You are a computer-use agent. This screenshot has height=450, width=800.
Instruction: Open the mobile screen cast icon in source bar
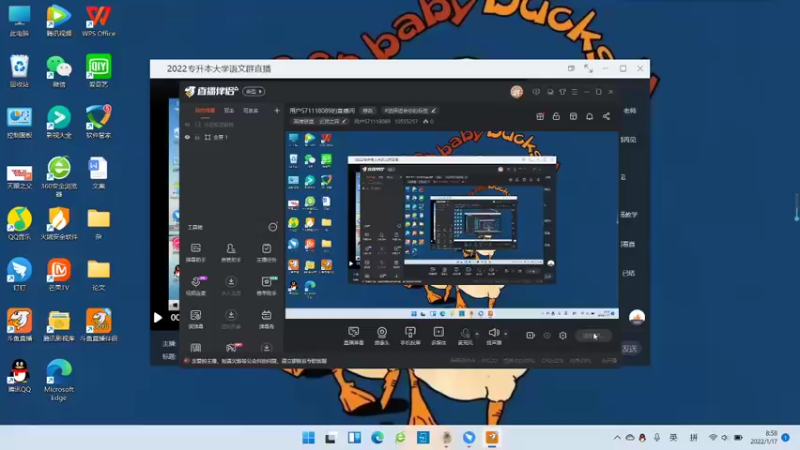pos(410,335)
